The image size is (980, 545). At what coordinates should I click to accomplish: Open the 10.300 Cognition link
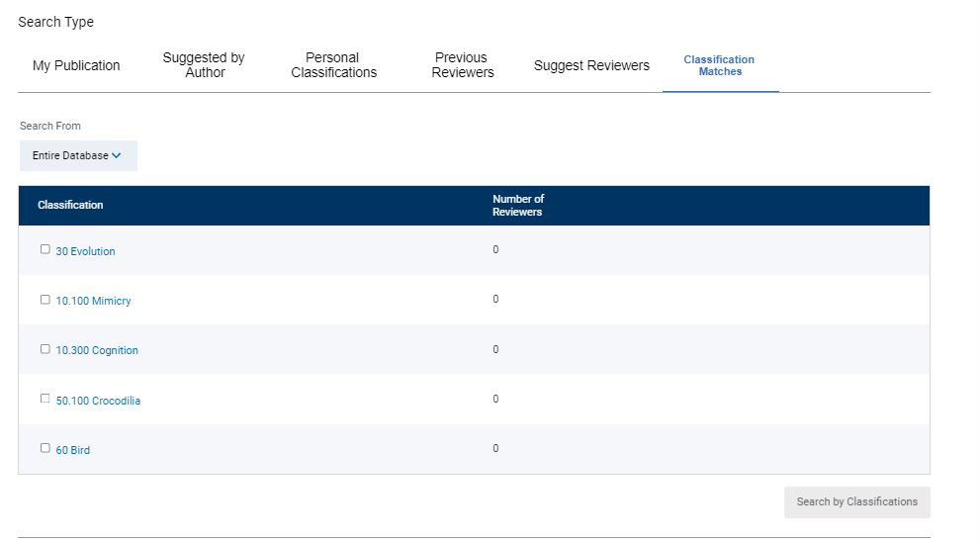[x=97, y=350]
